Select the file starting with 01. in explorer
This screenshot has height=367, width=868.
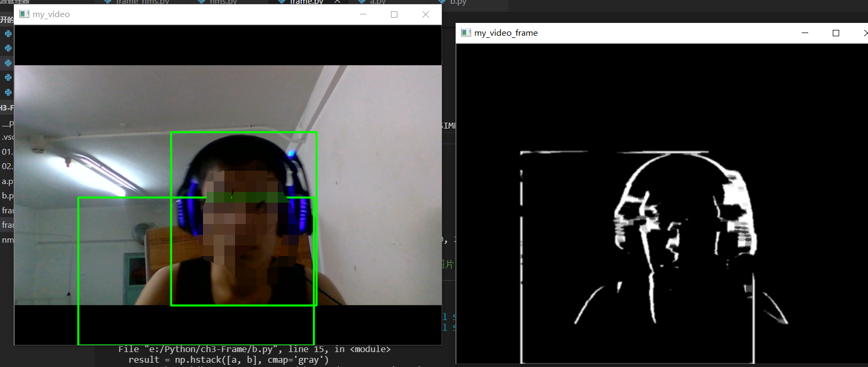7,152
